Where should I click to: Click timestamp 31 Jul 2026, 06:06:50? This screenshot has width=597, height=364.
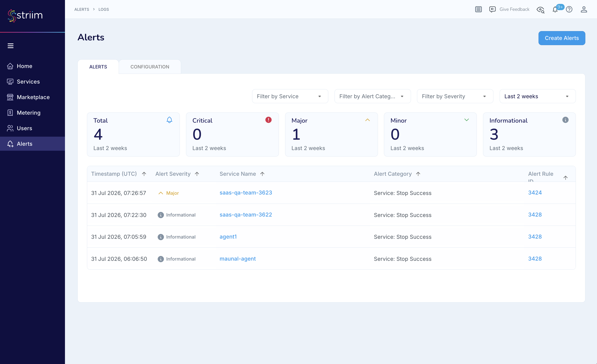pyautogui.click(x=119, y=259)
